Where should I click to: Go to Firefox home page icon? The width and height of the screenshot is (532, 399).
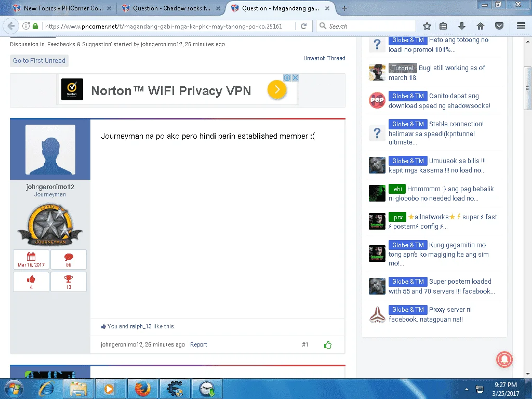pyautogui.click(x=481, y=26)
